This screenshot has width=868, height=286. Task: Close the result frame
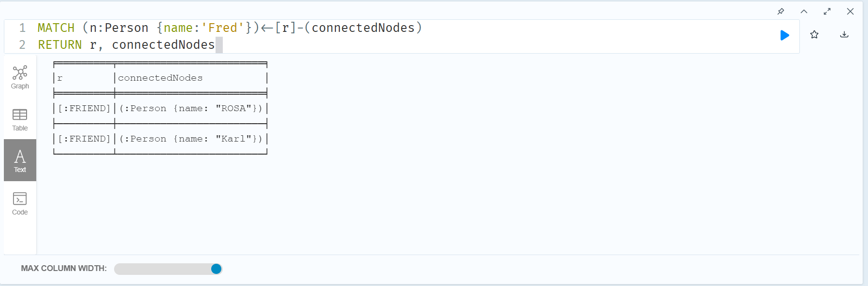[851, 11]
